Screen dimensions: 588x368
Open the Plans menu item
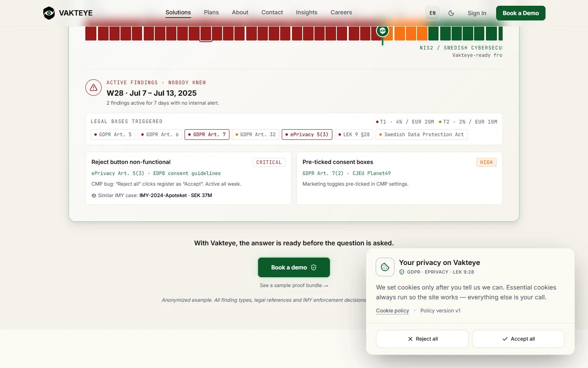coord(212,12)
